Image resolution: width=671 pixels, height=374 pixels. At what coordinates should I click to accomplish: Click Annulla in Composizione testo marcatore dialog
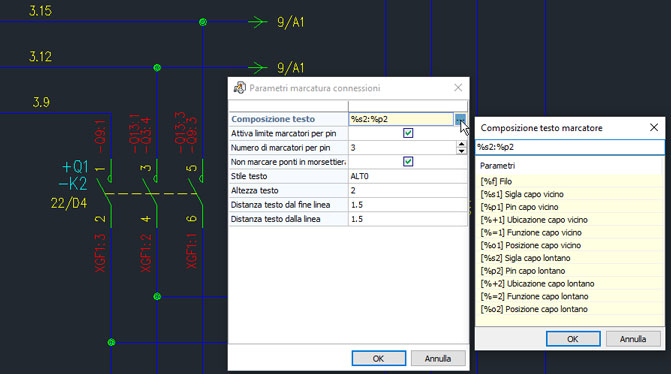[x=633, y=339]
